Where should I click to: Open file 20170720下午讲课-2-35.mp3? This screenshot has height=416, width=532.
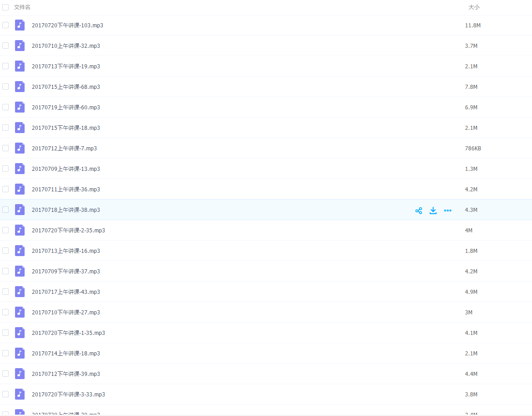[x=68, y=231]
